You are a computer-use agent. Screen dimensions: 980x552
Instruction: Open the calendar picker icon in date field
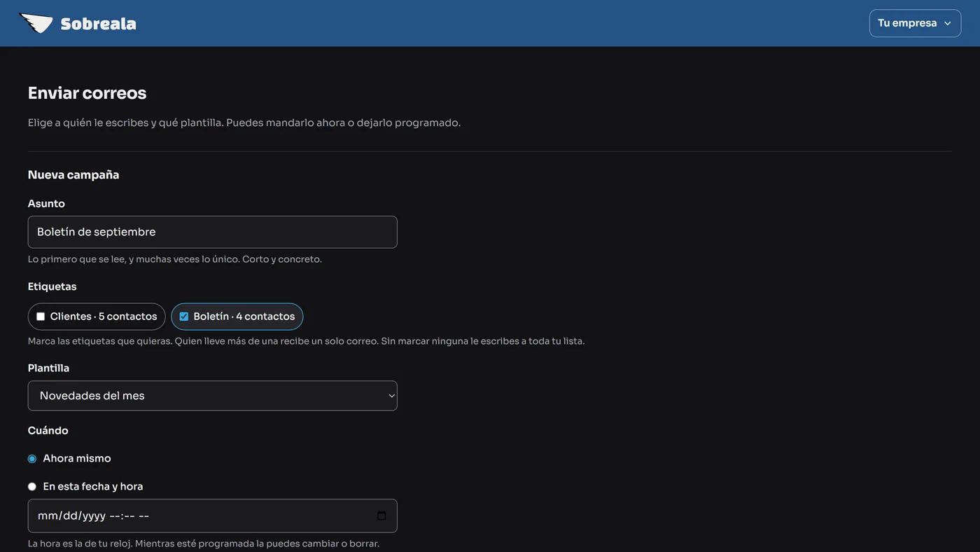[381, 516]
